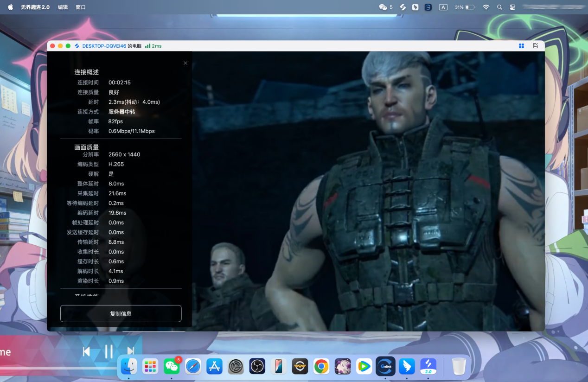Click the frame rate value 82fps
The image size is (588, 382).
point(115,121)
